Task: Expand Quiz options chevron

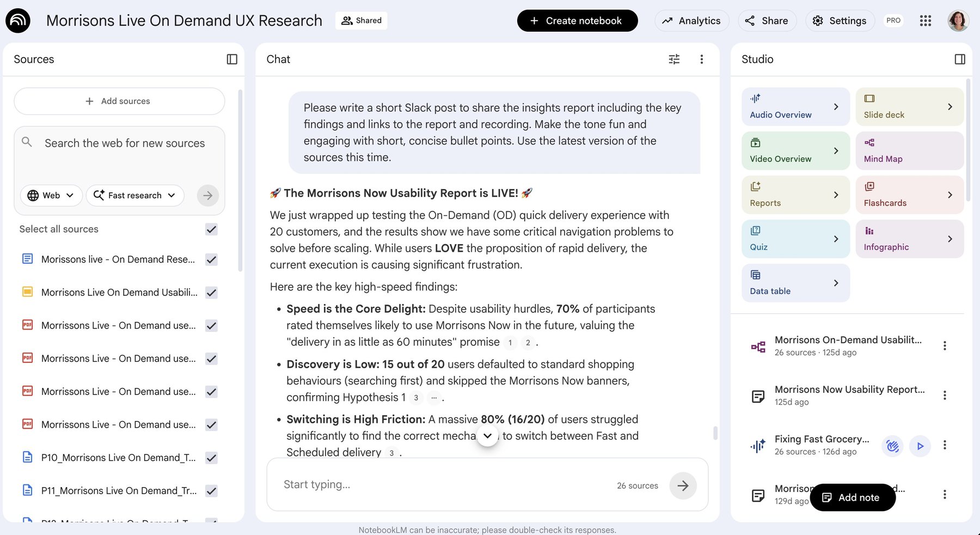Action: 836,239
